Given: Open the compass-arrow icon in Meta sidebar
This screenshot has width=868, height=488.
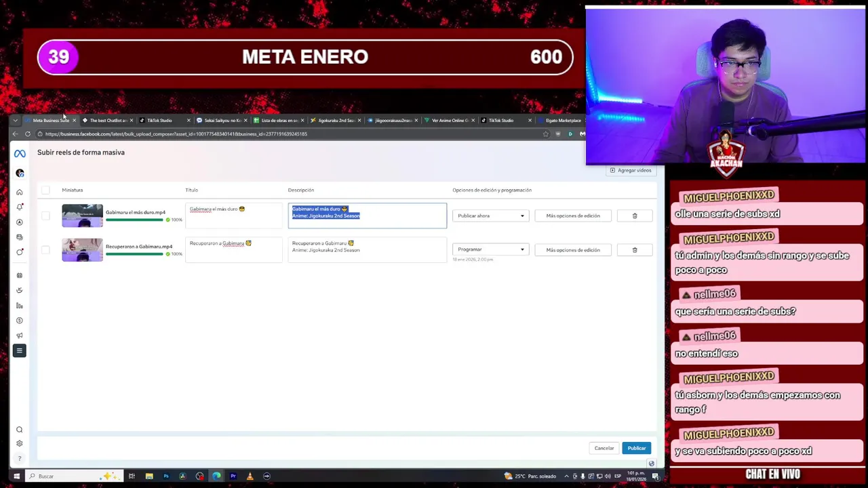Looking at the screenshot, I should (20, 222).
